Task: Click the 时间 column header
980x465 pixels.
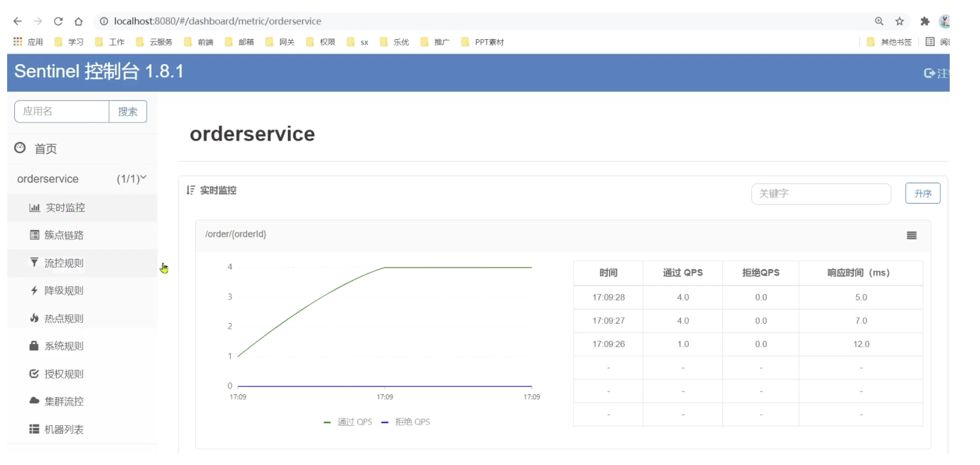Action: pos(608,273)
